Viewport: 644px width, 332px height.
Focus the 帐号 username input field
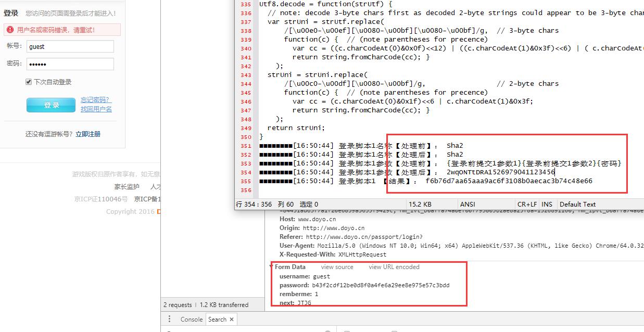coord(70,46)
